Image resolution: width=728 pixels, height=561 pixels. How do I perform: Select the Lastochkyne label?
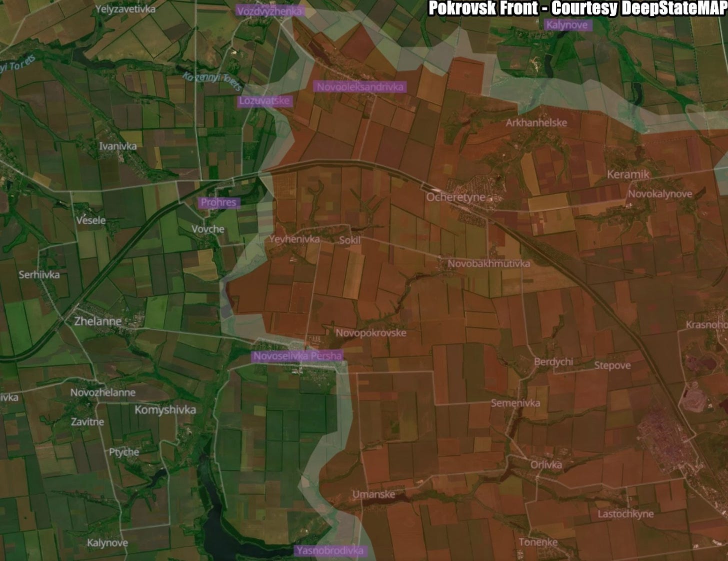tap(625, 514)
